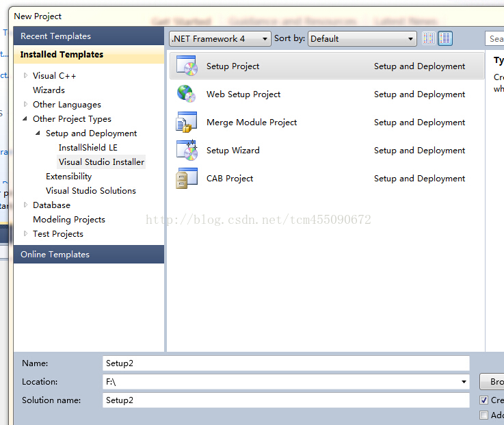This screenshot has width=504, height=425.
Task: Select the Setup Project template name
Action: [x=233, y=66]
